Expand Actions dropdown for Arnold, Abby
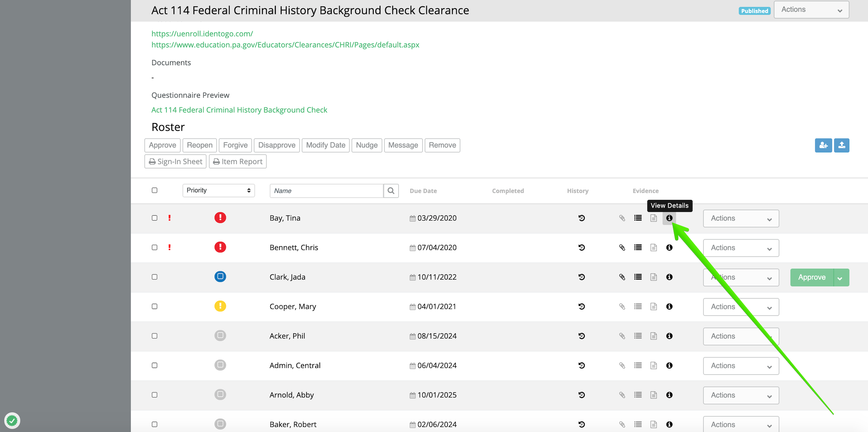868x432 pixels. tap(741, 395)
